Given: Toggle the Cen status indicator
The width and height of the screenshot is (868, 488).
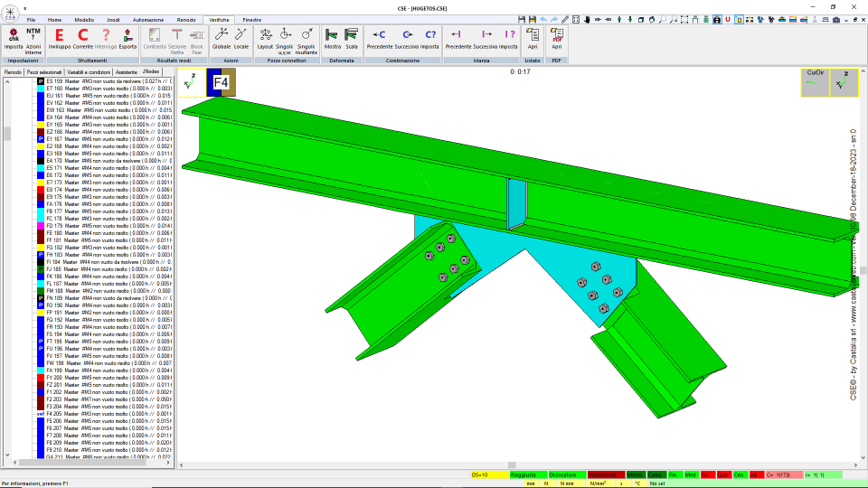Looking at the screenshot, I should 740,474.
